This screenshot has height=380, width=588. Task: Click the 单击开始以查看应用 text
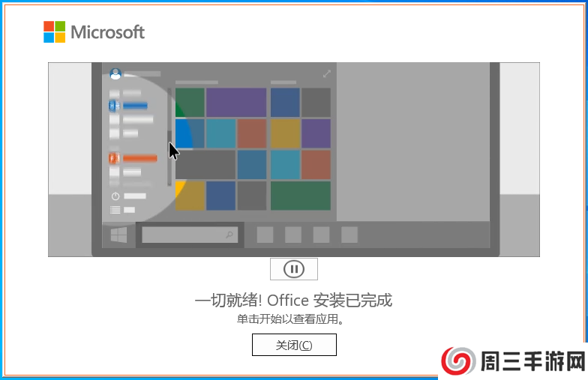coord(290,319)
